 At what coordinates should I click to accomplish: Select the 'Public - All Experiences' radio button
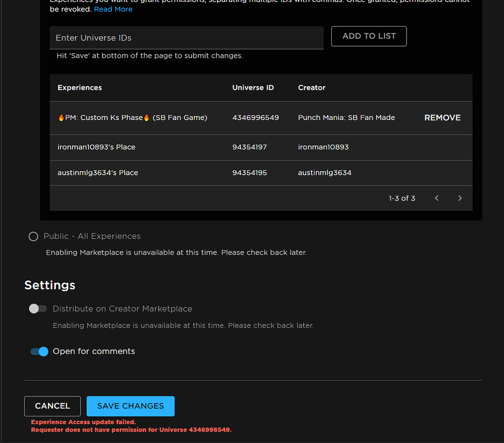tap(33, 236)
